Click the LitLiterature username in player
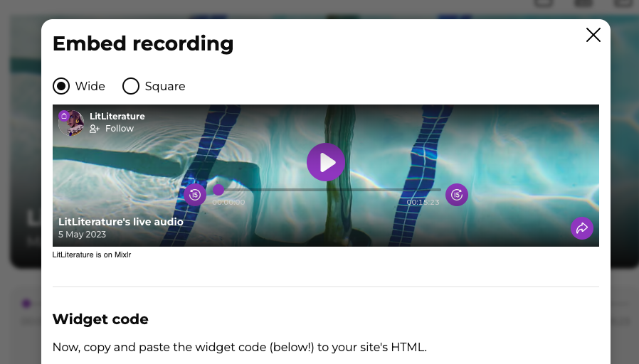The height and width of the screenshot is (364, 639). tap(117, 116)
